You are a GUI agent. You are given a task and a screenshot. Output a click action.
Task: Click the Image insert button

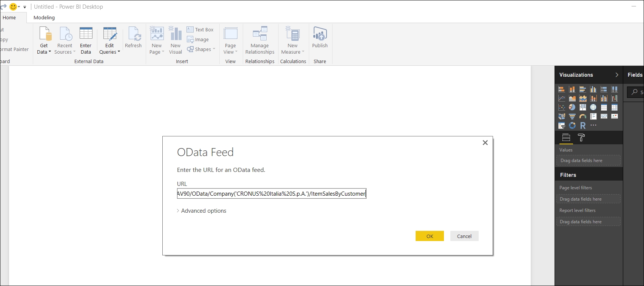pos(198,39)
